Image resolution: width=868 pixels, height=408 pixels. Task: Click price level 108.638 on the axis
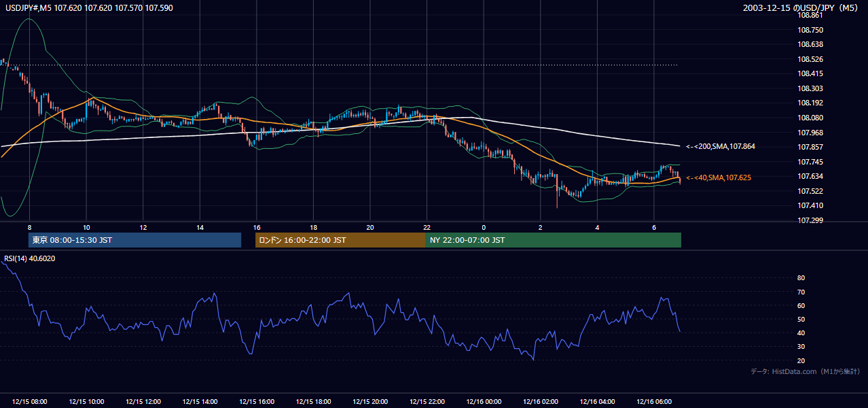coord(810,44)
